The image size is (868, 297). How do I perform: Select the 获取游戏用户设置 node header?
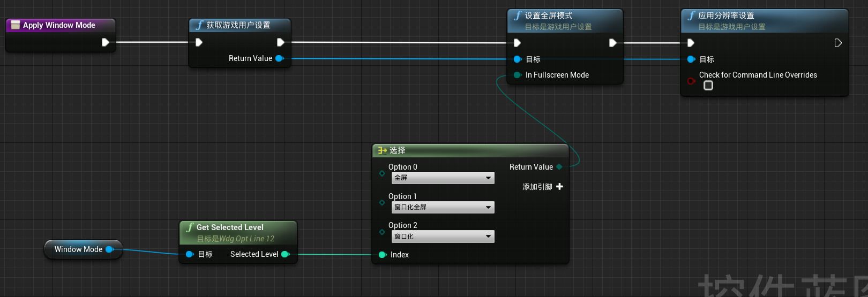tap(238, 25)
